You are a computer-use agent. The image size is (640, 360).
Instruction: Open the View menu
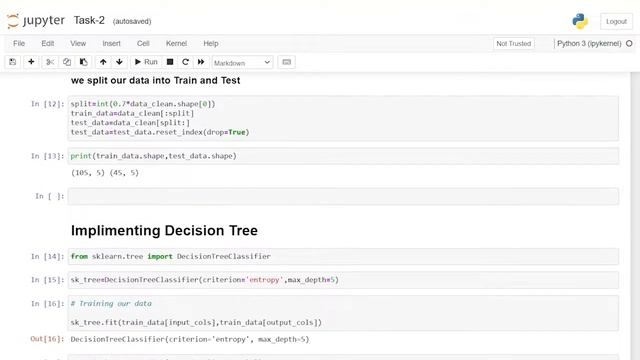point(78,43)
